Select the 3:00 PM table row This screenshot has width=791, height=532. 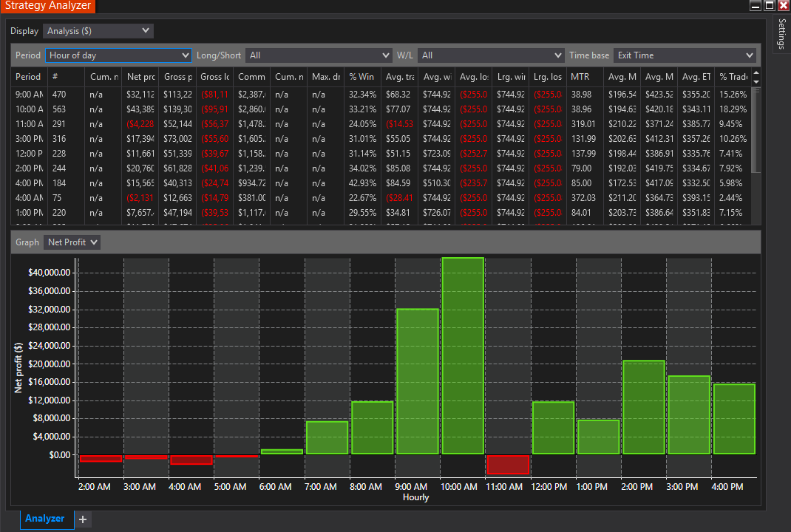point(381,139)
